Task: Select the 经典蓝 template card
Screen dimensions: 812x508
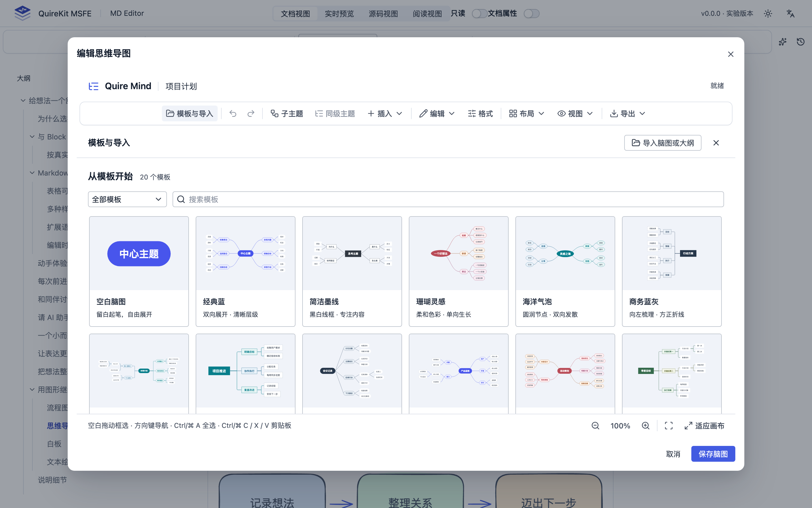Action: pyautogui.click(x=245, y=271)
